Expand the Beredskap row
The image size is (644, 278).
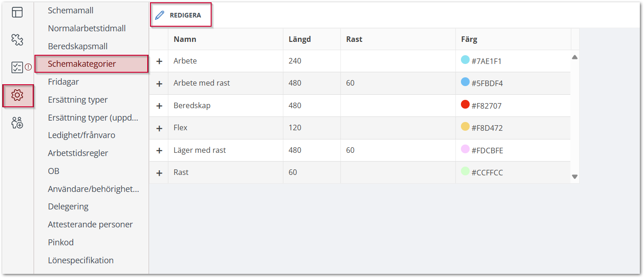tap(159, 106)
